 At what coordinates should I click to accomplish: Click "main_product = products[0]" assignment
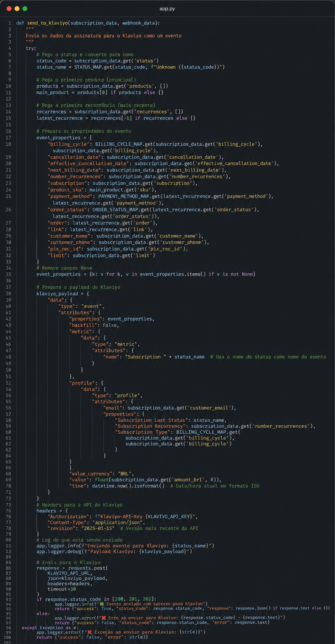point(72,92)
